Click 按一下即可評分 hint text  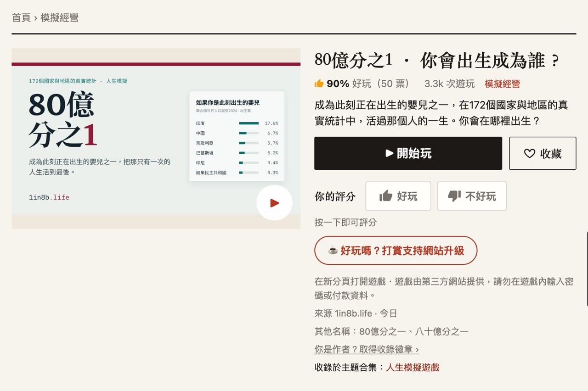tap(345, 222)
